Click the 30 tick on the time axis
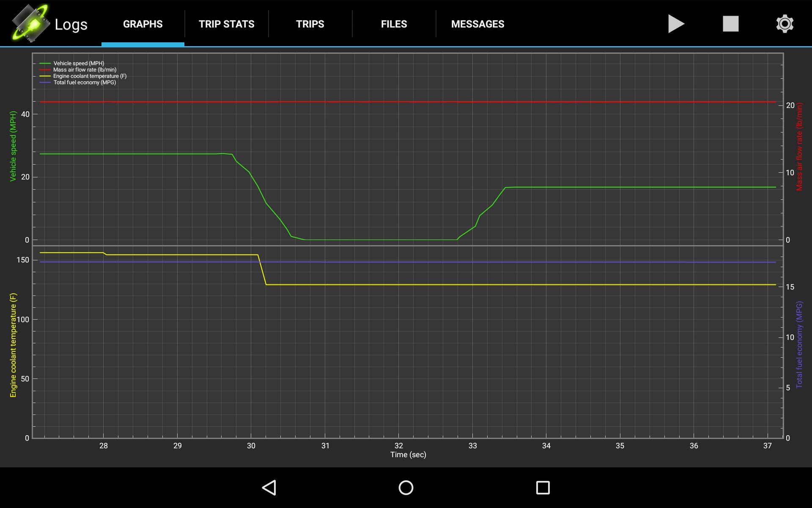 251,446
